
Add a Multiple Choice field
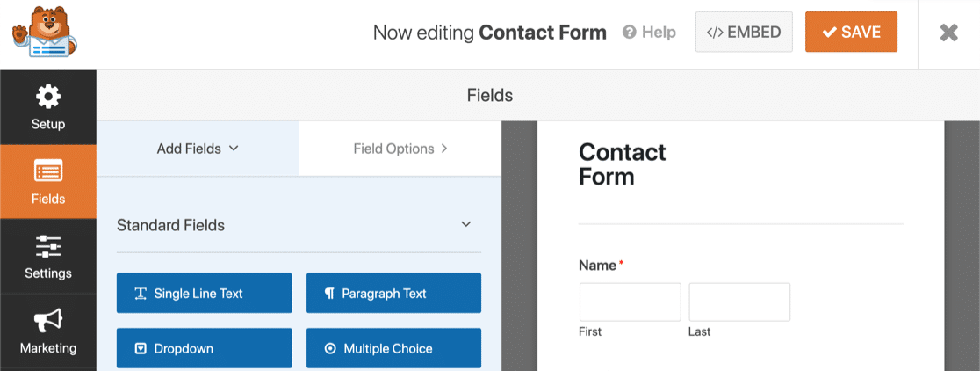[393, 348]
